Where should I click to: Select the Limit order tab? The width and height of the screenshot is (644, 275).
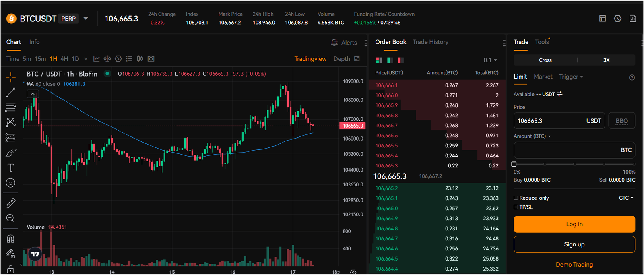520,77
